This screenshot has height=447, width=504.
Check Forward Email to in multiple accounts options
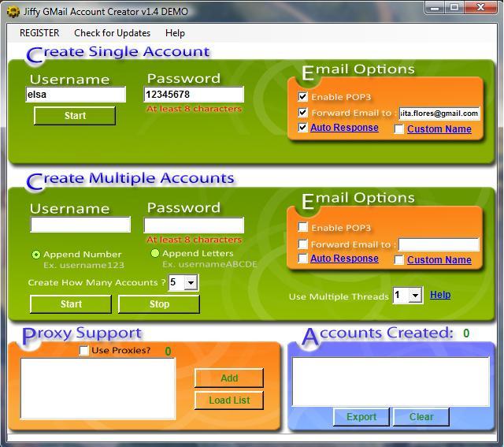(302, 244)
